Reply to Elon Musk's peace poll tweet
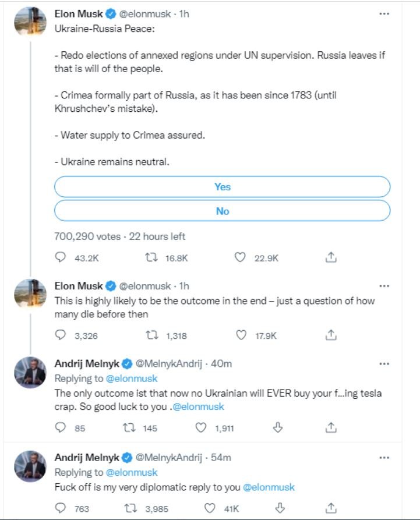420x520 pixels. 61,257
